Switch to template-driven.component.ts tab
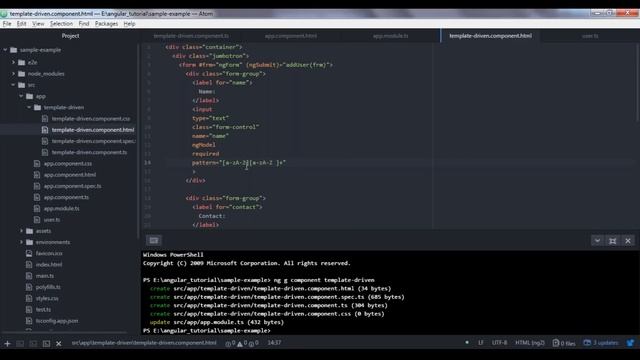 [x=191, y=36]
